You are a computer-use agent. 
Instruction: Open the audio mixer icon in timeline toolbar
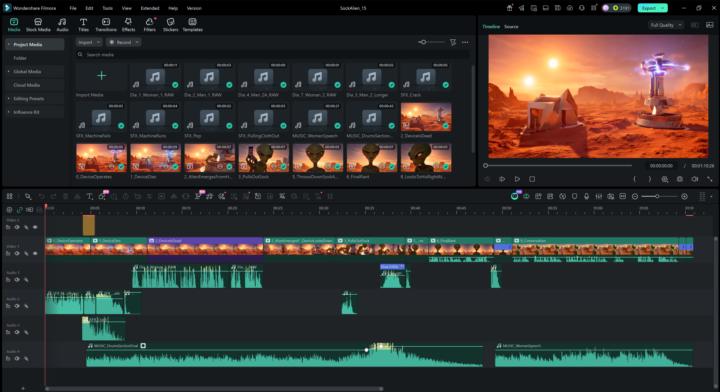(599, 196)
